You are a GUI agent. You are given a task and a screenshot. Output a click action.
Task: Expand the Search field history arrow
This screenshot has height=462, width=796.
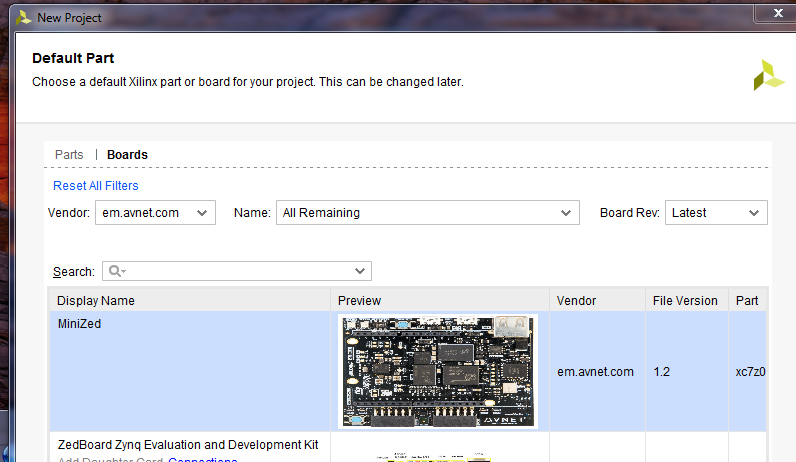360,271
